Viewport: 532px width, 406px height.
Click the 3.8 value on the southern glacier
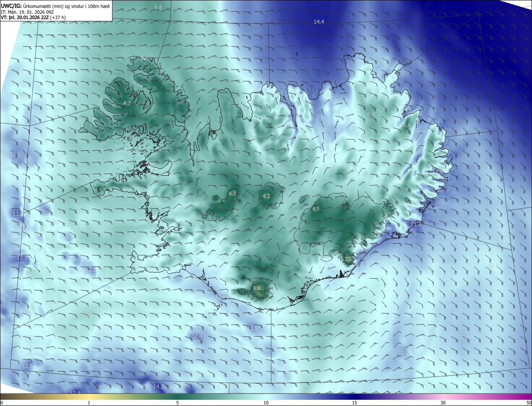pyautogui.click(x=256, y=289)
